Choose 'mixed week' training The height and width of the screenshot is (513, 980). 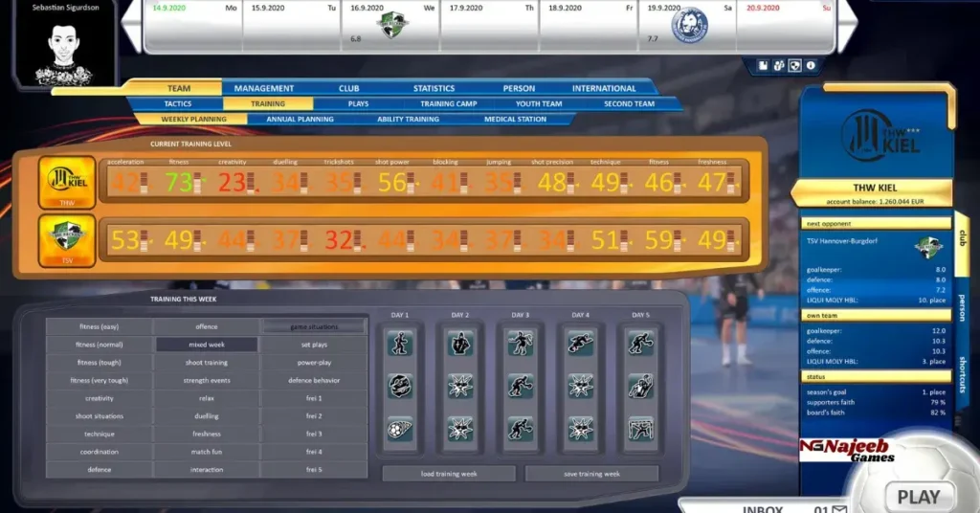click(207, 345)
